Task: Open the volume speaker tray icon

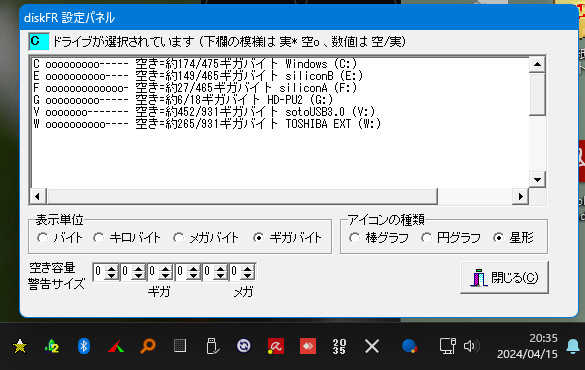Action: coord(471,346)
